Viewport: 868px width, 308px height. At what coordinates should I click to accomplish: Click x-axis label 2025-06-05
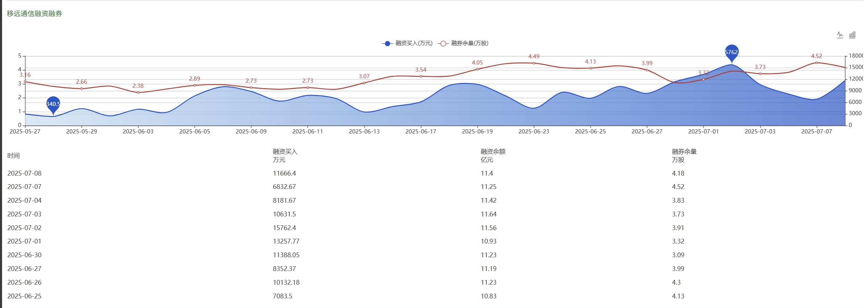(x=195, y=132)
